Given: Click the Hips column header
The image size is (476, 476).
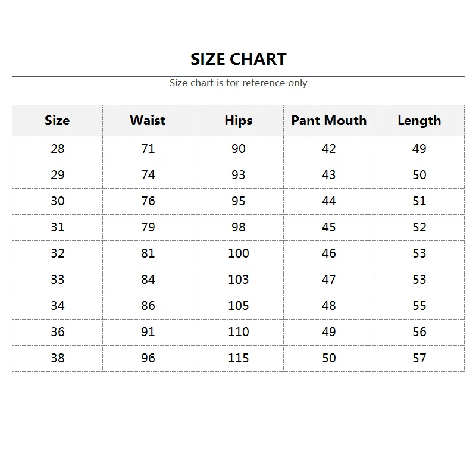Looking at the screenshot, I should click(238, 120).
